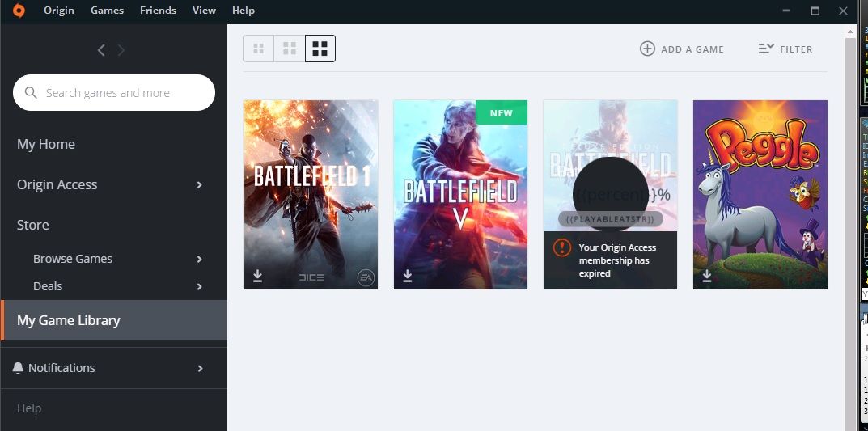Click the download progress circle
The height and width of the screenshot is (431, 868).
pyautogui.click(x=611, y=194)
